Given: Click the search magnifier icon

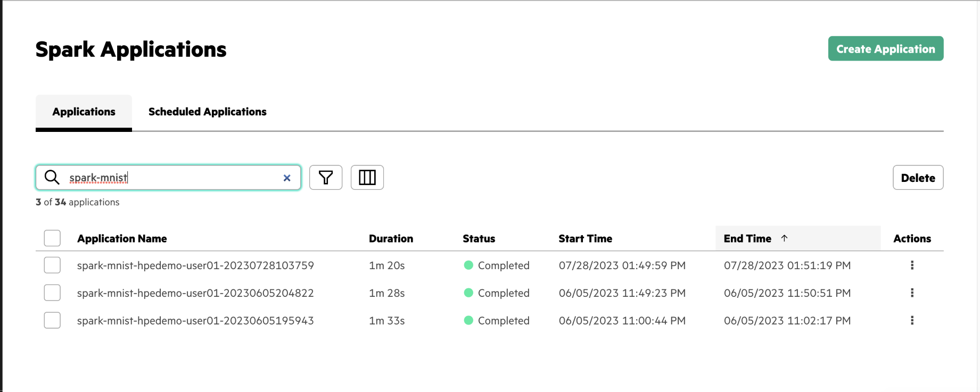Looking at the screenshot, I should click(52, 177).
